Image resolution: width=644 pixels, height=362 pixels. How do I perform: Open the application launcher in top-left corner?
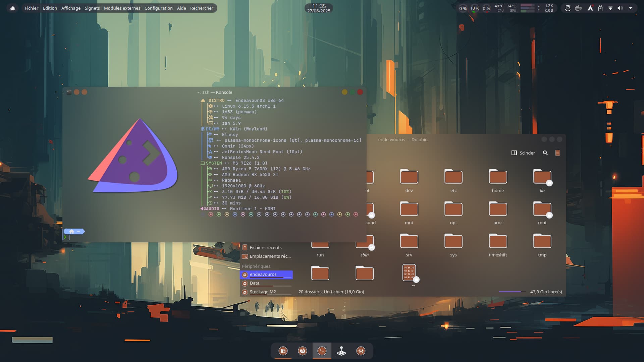point(12,8)
